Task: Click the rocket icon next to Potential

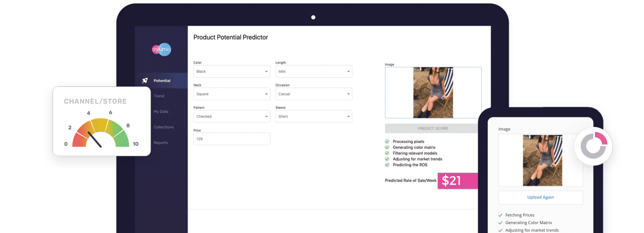Action: coord(145,80)
